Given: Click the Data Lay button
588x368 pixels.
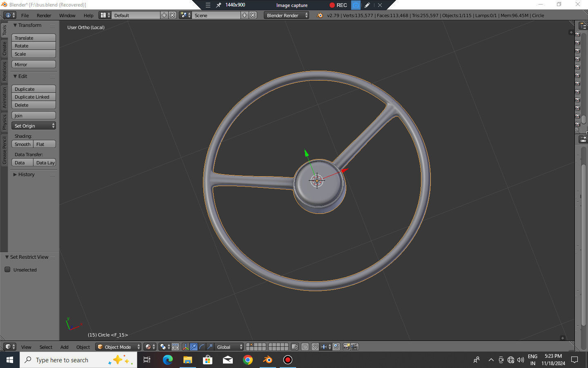Looking at the screenshot, I should pos(45,162).
